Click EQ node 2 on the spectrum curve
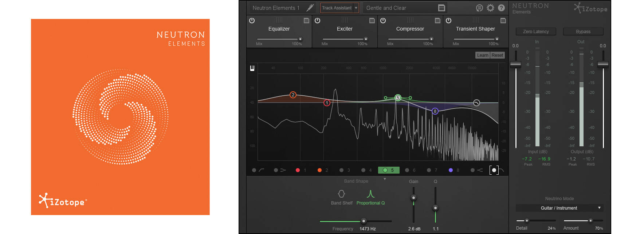 click(x=293, y=95)
